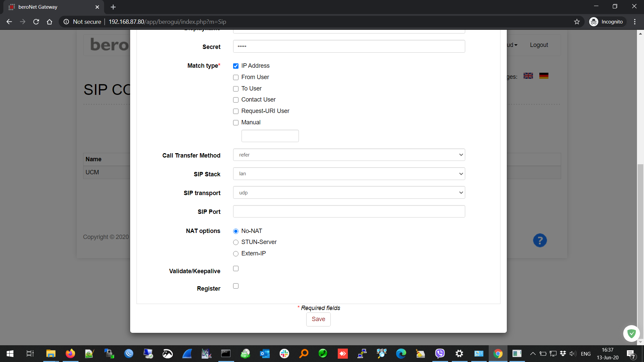Select Extern-IP NAT option
Image resolution: width=644 pixels, height=362 pixels.
(x=236, y=254)
